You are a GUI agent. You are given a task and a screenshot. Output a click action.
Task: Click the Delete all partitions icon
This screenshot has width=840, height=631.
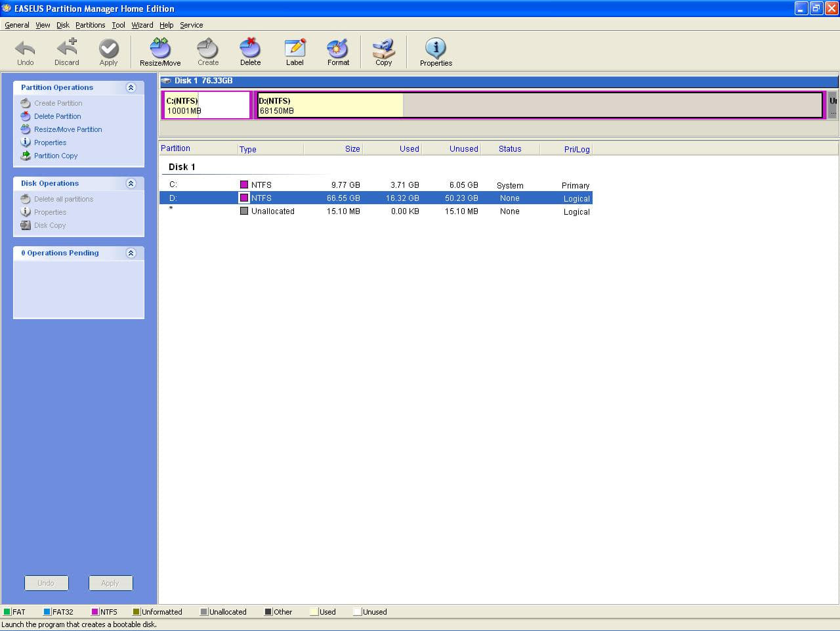coord(26,199)
